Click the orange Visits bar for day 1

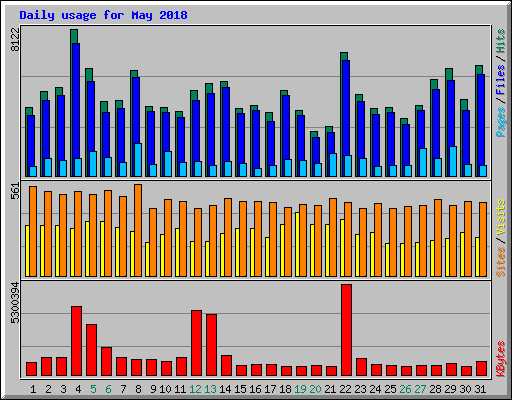(x=33, y=231)
